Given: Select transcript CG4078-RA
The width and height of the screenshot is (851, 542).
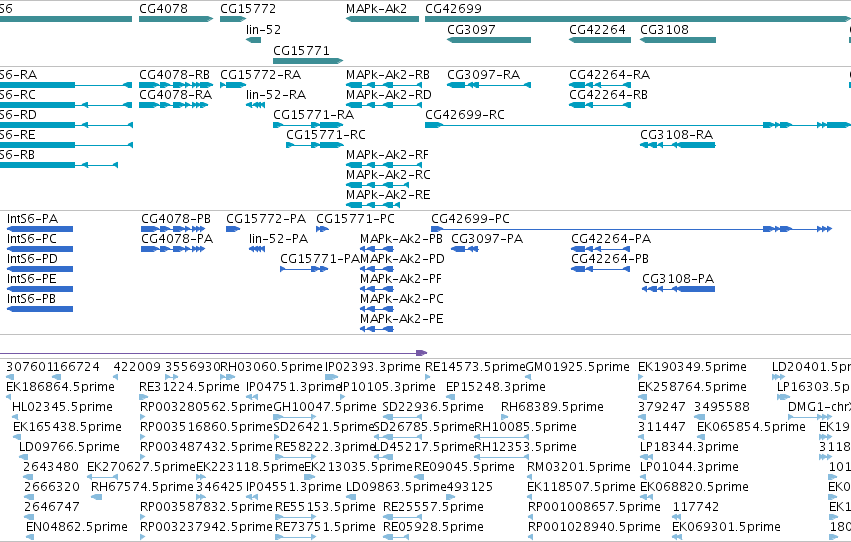Looking at the screenshot, I should coord(173,105).
